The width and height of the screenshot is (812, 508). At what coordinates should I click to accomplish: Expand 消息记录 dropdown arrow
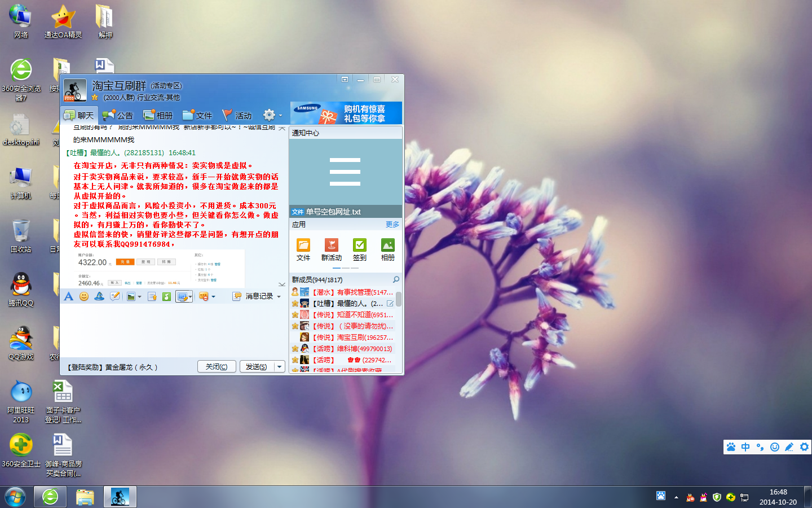[x=279, y=297]
